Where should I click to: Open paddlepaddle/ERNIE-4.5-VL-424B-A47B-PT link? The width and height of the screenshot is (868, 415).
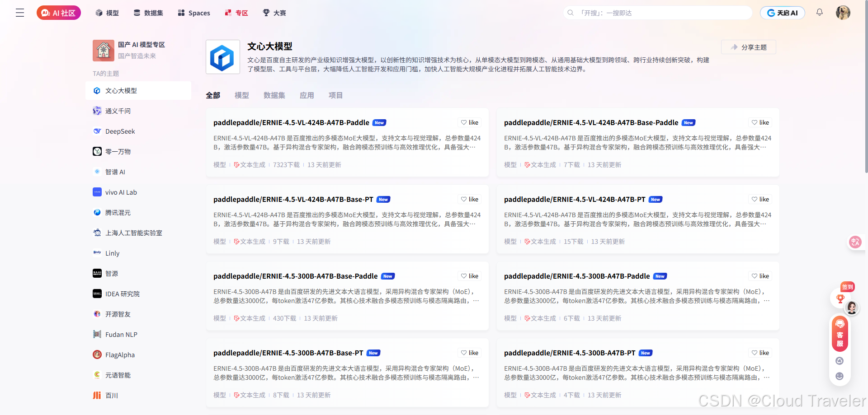(x=575, y=199)
